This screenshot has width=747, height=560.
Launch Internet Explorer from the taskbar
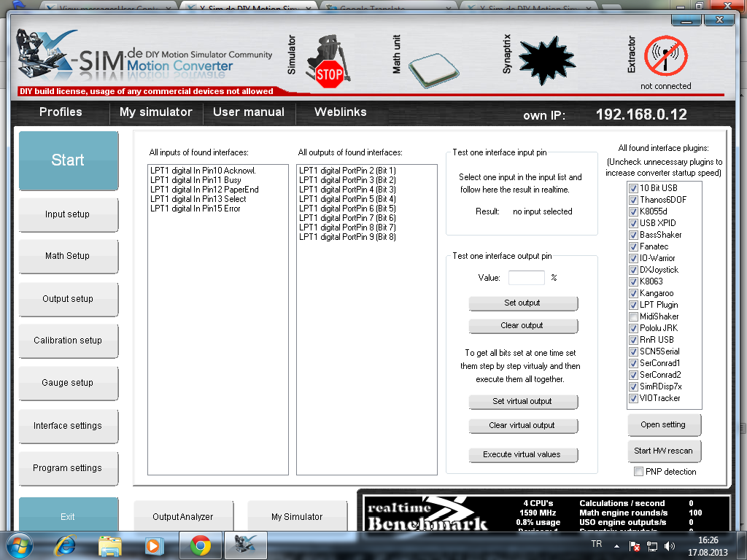click(x=65, y=545)
